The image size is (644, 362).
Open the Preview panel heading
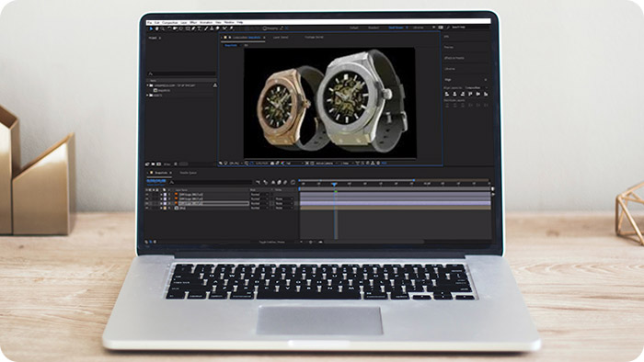pyautogui.click(x=449, y=47)
